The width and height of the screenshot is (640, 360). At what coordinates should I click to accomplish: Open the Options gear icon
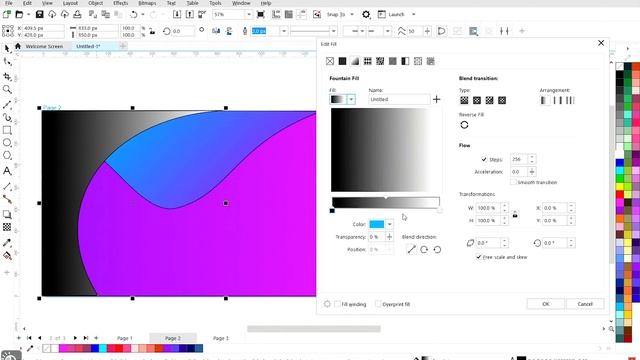pos(366,14)
